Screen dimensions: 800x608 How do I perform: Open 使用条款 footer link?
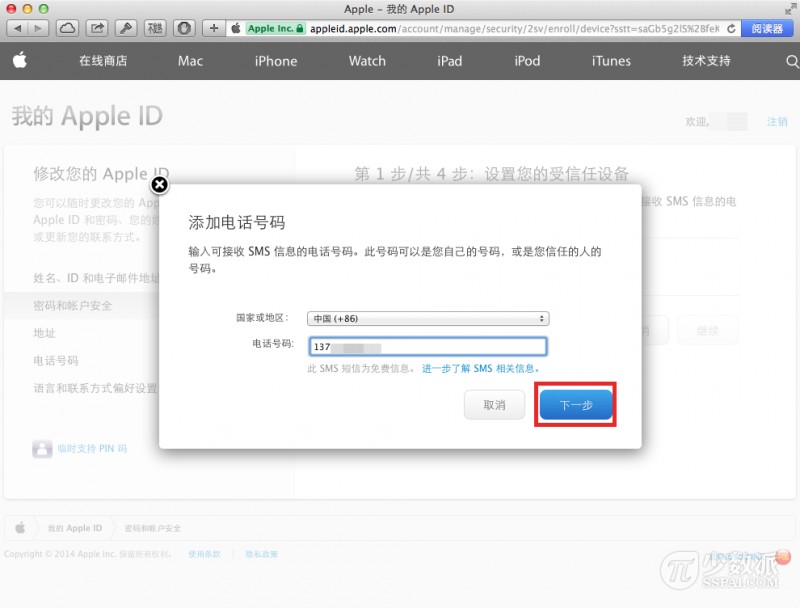(204, 554)
